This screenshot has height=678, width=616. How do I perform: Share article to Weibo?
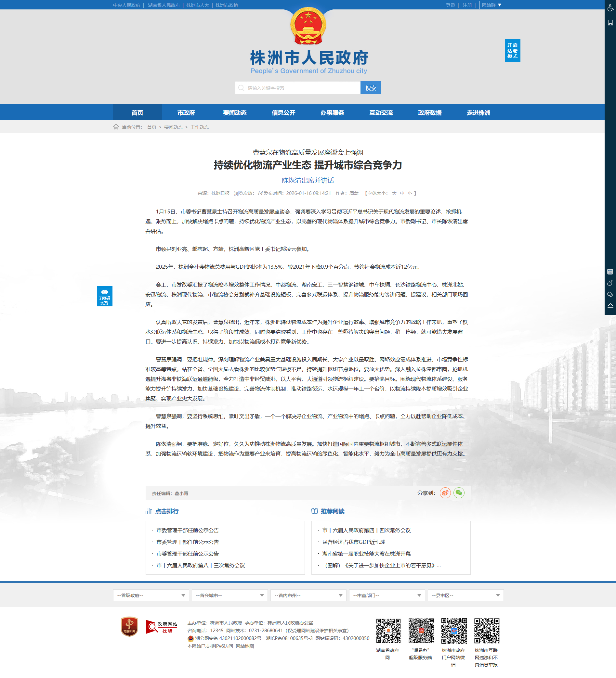(445, 493)
